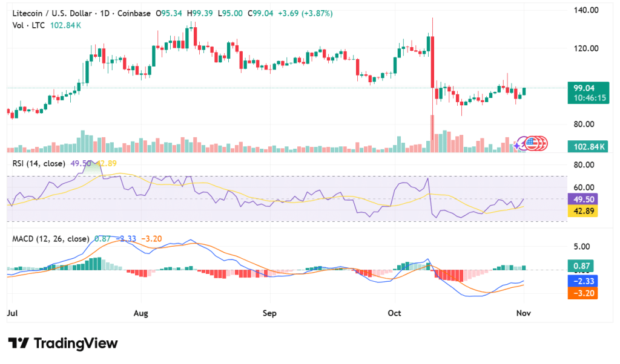Click the TradingView wordmark text
Image resolution: width=620 pixels, height=364 pixels.
click(x=75, y=343)
